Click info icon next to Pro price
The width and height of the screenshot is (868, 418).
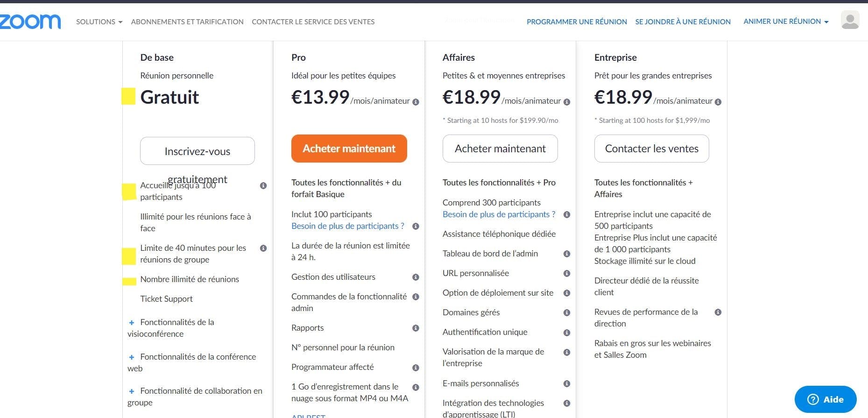tap(416, 102)
